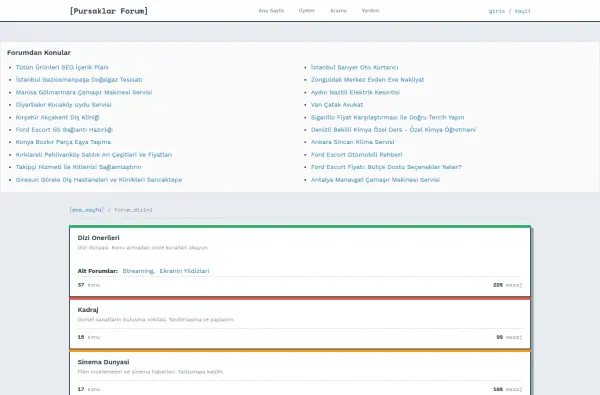Image resolution: width=600 pixels, height=395 pixels.
Task: Open Van Çatak Avukat topic
Action: click(337, 104)
